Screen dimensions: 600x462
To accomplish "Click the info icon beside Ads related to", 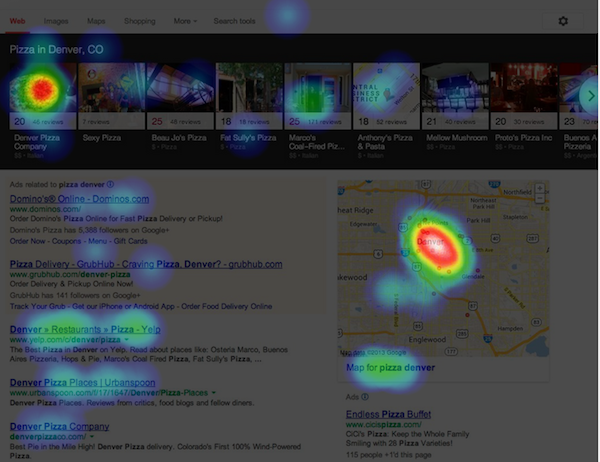I will pyautogui.click(x=110, y=184).
